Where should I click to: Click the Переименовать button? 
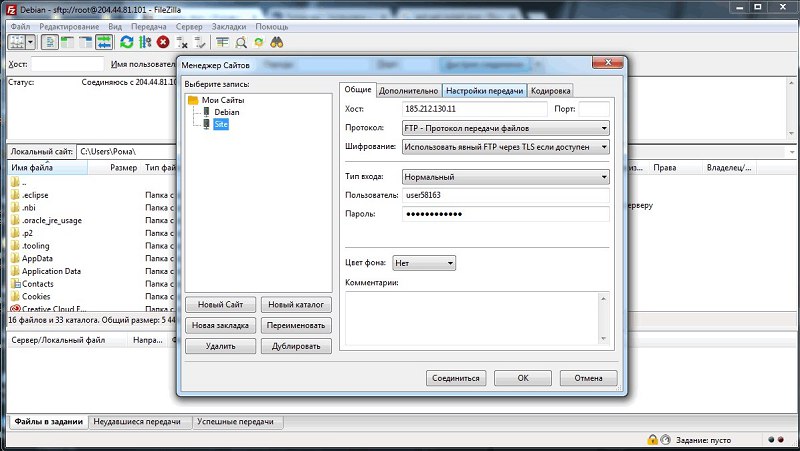[x=296, y=325]
